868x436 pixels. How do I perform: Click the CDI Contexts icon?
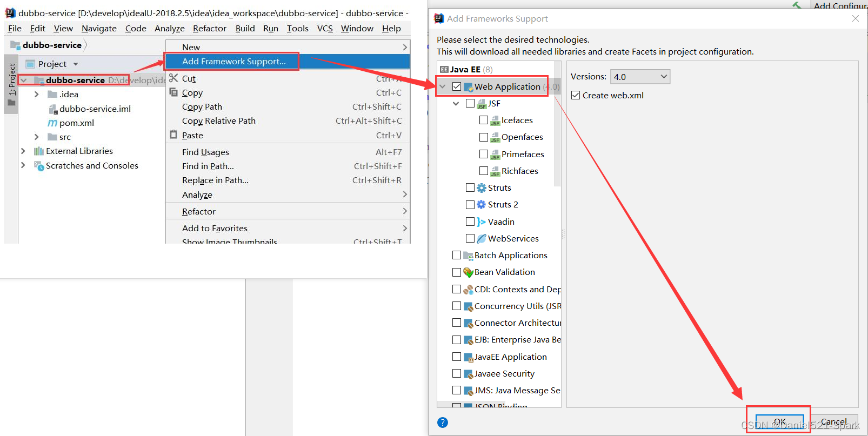pyautogui.click(x=468, y=290)
